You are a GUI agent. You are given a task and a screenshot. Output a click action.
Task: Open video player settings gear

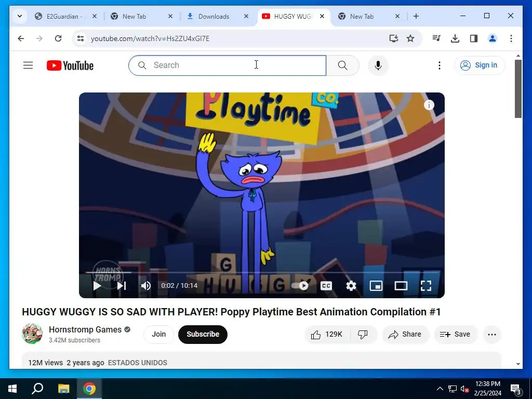351,286
